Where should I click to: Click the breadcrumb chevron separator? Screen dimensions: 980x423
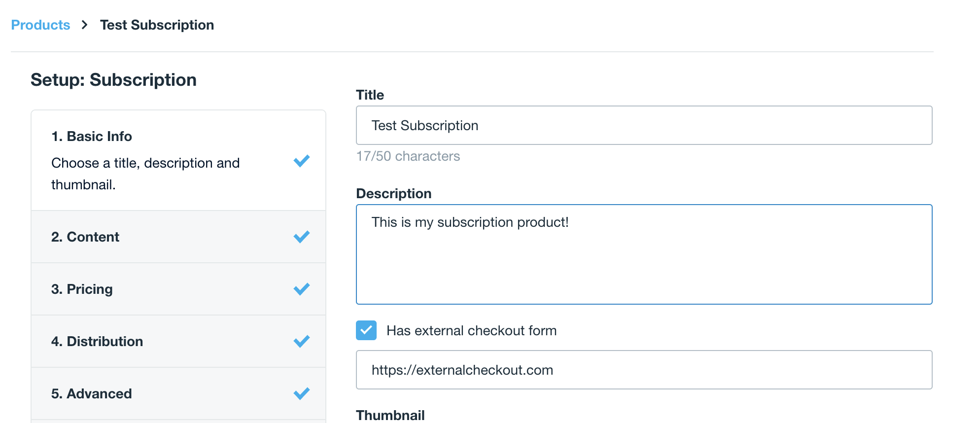[85, 25]
